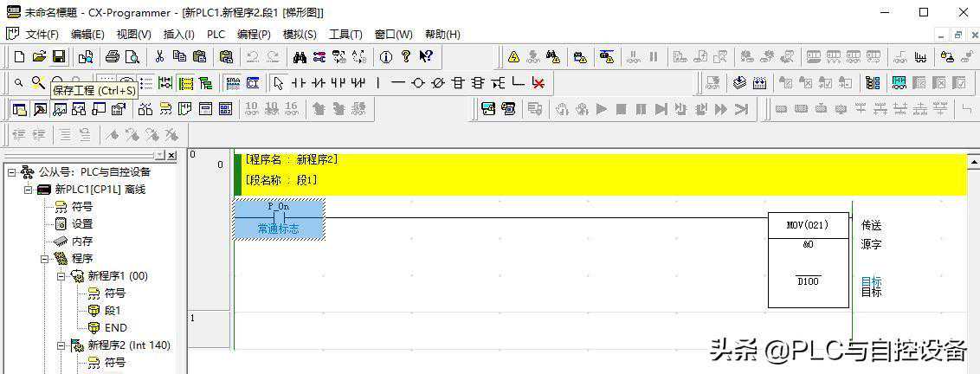This screenshot has width=980, height=374.
Task: Open the 文件(F) menu
Action: [42, 35]
